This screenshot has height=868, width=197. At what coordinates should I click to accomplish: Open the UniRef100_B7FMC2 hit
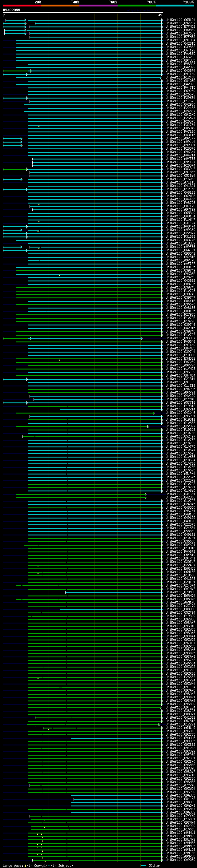(x=180, y=26)
